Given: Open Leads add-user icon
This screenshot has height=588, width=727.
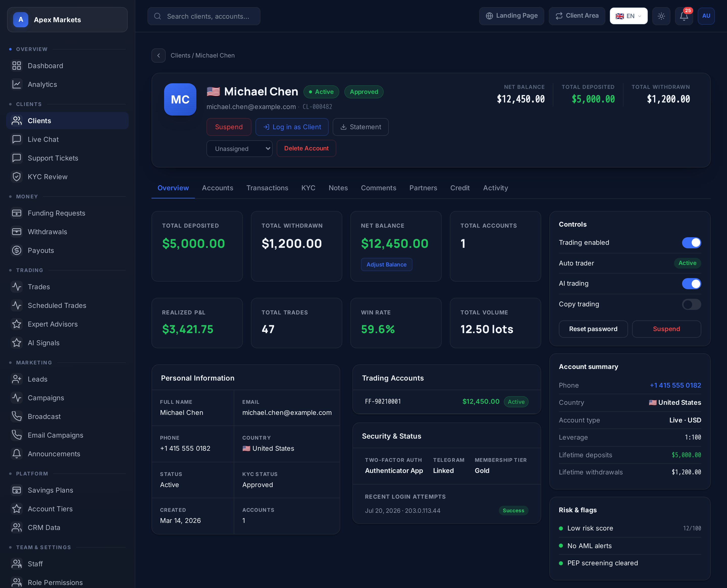Looking at the screenshot, I should coord(17,379).
